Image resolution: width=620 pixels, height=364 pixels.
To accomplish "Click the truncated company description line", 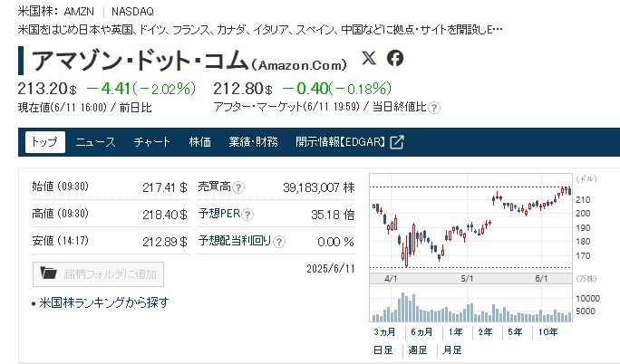I will tap(260, 30).
